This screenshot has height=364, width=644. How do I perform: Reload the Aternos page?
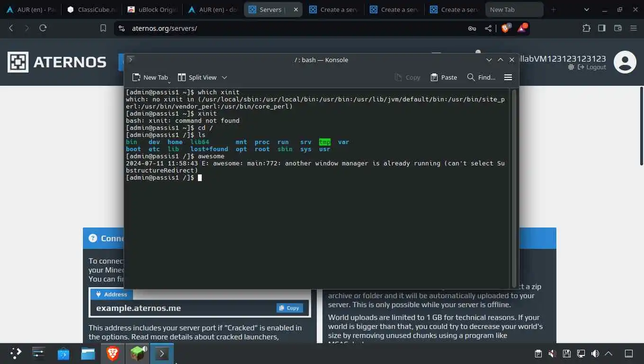[43, 28]
